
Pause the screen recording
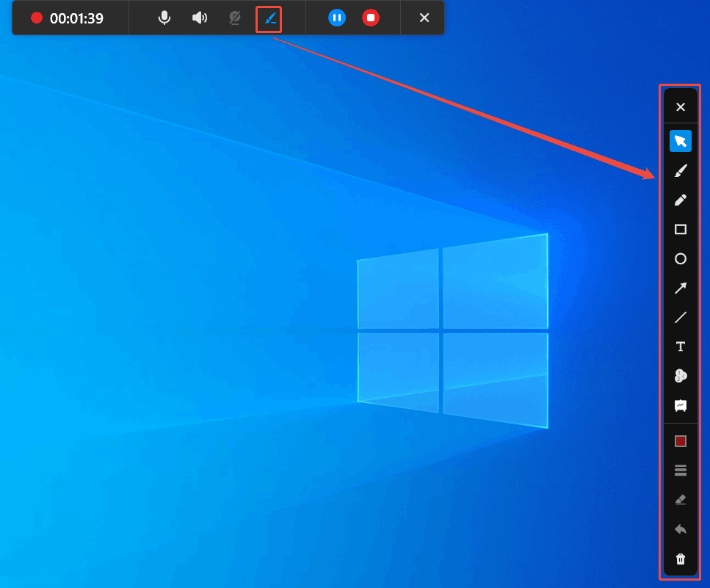(336, 18)
